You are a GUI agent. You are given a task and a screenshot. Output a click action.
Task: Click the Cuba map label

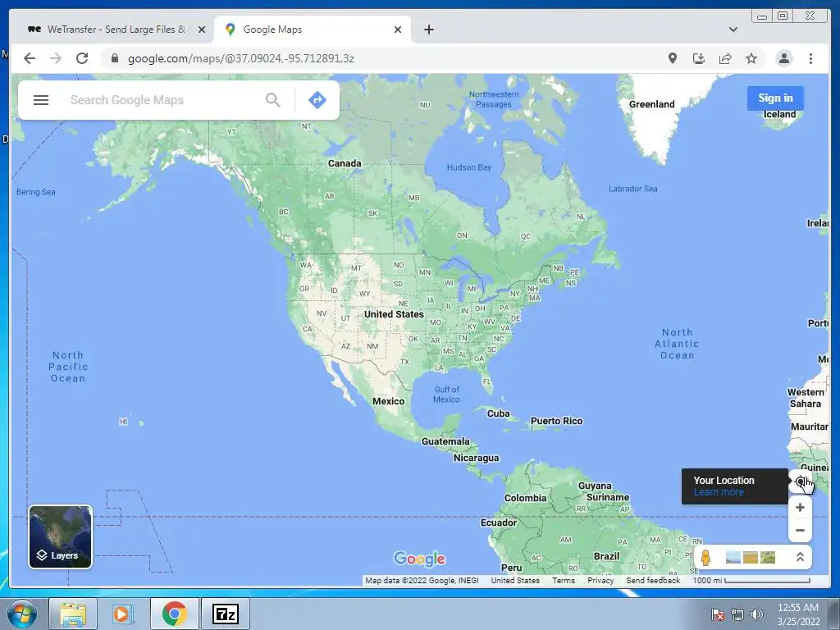point(498,413)
